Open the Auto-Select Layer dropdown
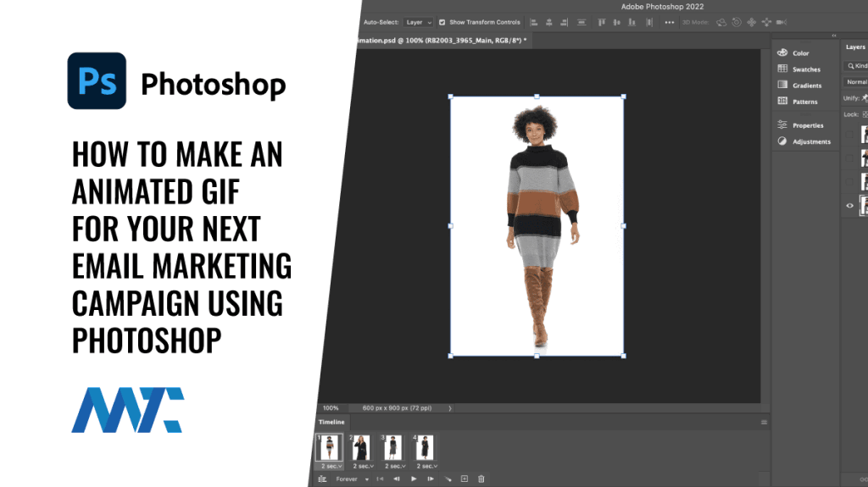This screenshot has width=868, height=487. [x=418, y=23]
